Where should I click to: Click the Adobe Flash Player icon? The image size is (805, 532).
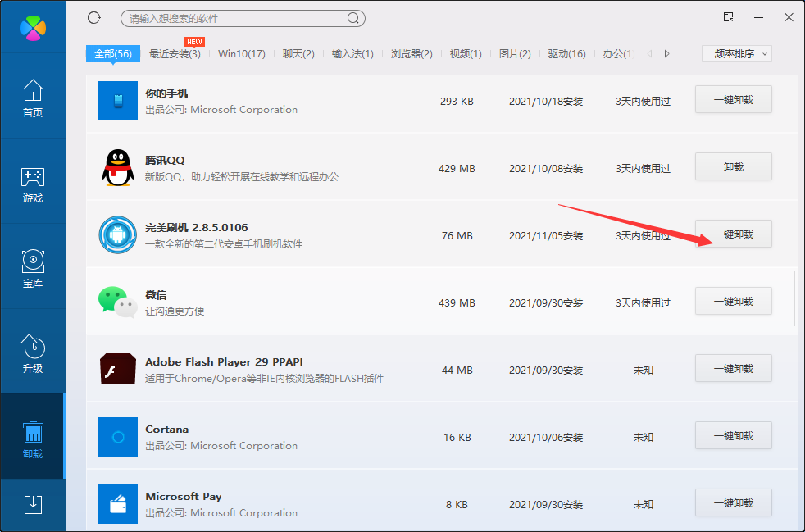point(118,369)
